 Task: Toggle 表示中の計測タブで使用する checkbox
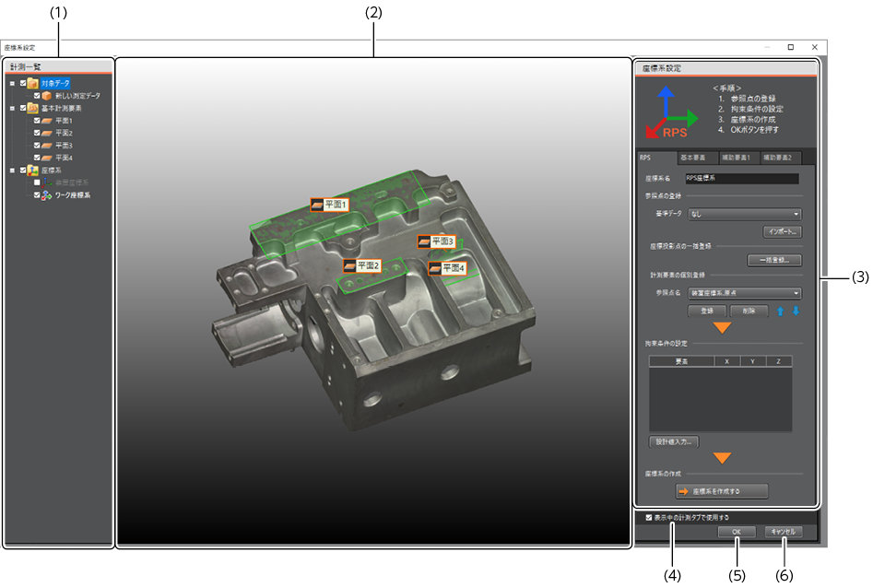[x=650, y=518]
